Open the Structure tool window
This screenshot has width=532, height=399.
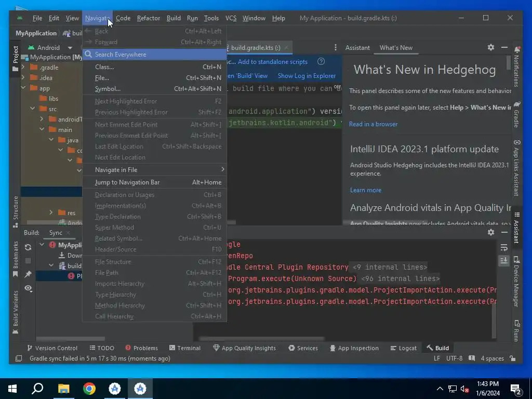[15, 212]
